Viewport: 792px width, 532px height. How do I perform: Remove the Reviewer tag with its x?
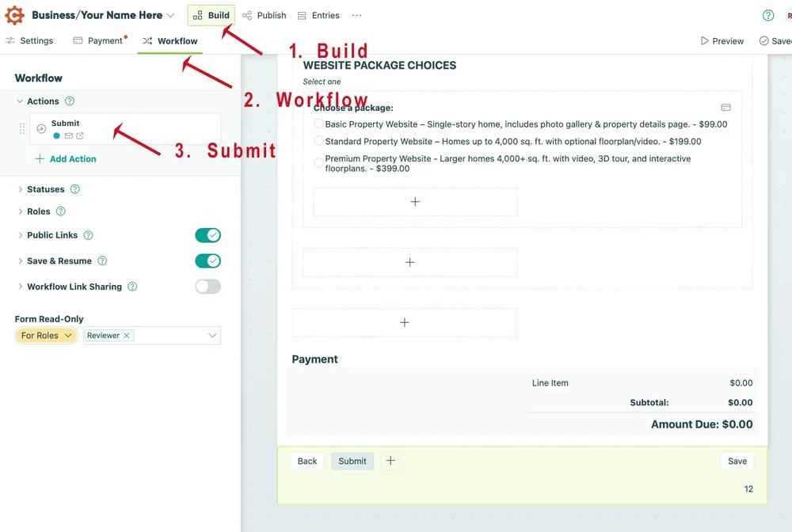coord(127,335)
